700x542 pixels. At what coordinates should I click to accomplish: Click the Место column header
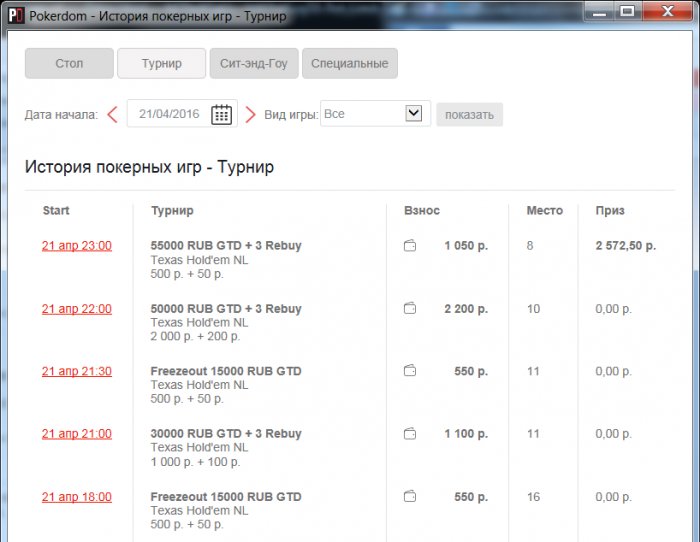[545, 210]
